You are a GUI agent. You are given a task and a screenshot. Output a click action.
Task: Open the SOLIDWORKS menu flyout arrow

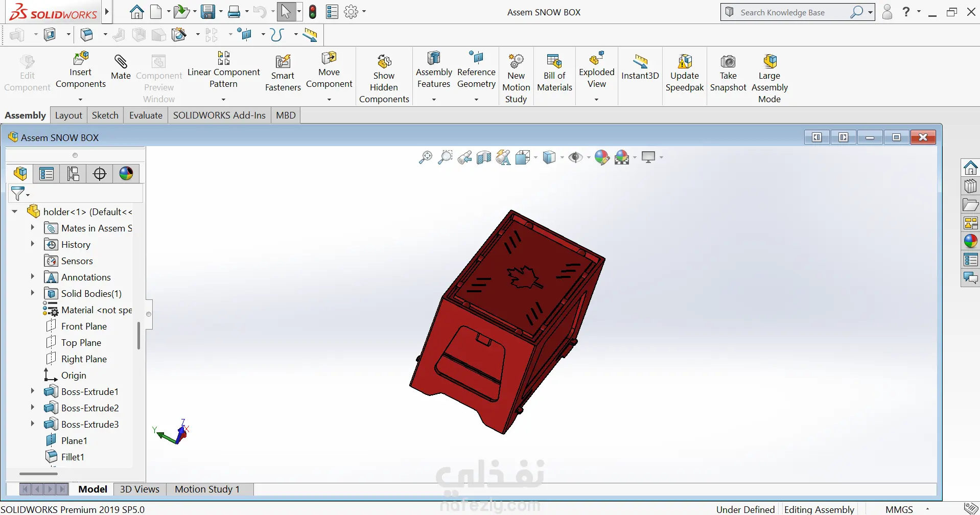107,11
